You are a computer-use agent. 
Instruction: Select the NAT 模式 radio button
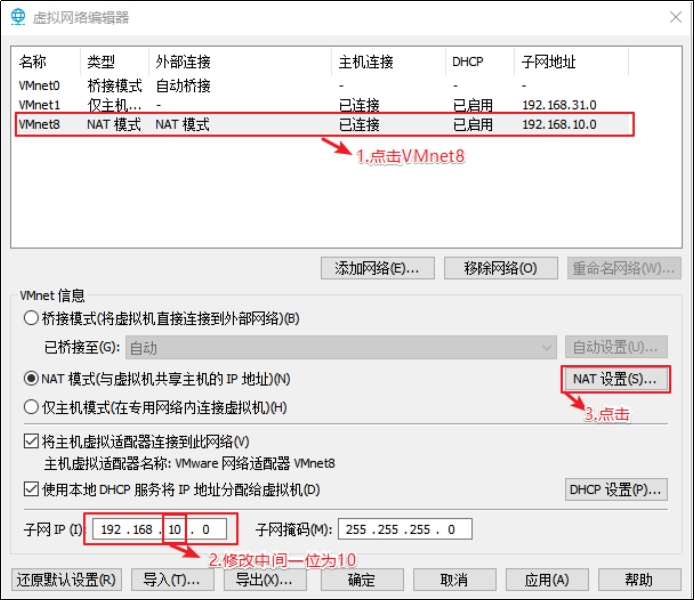point(31,379)
